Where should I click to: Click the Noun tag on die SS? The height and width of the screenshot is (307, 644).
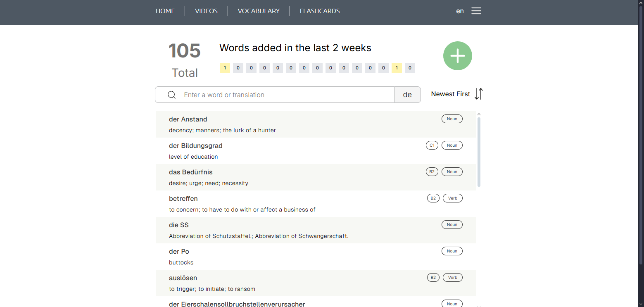point(452,225)
